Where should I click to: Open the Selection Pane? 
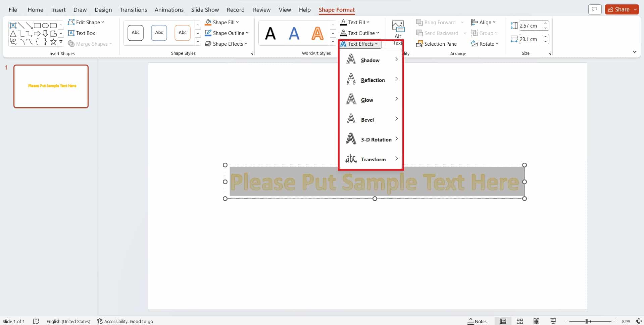pos(436,44)
